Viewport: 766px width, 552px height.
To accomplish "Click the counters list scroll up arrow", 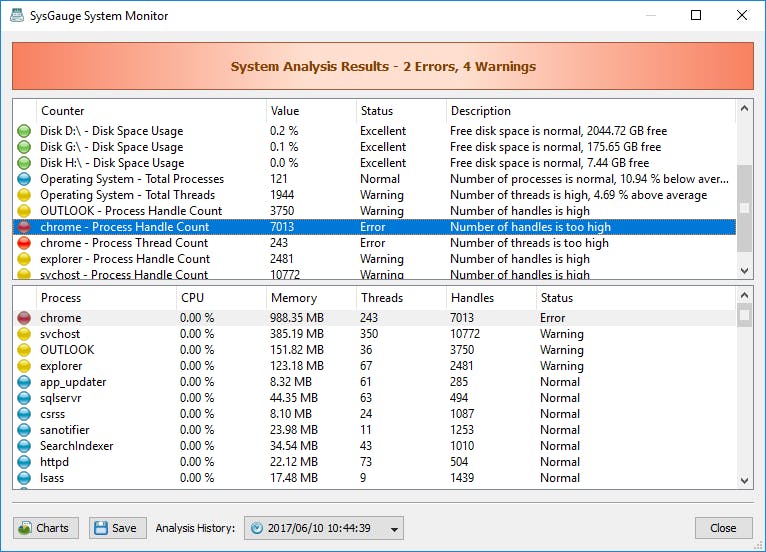I will tap(745, 108).
